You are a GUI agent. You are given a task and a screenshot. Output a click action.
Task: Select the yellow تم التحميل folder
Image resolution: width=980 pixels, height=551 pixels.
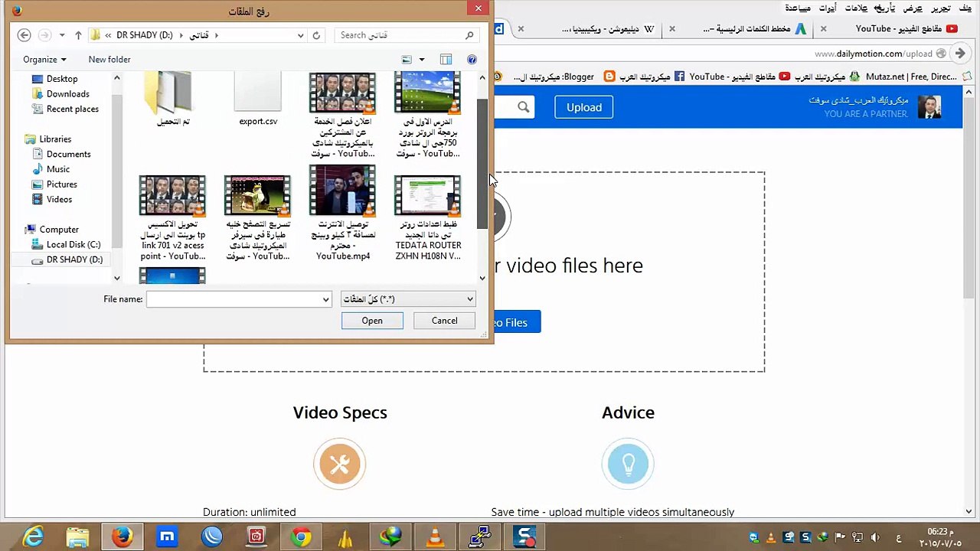(x=173, y=99)
